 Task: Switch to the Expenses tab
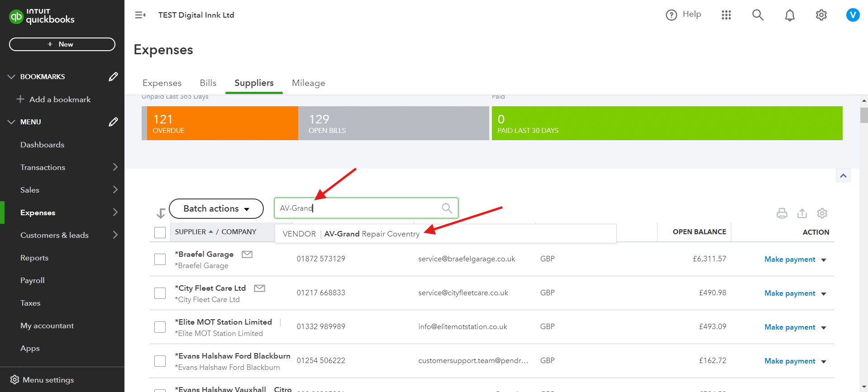point(162,83)
